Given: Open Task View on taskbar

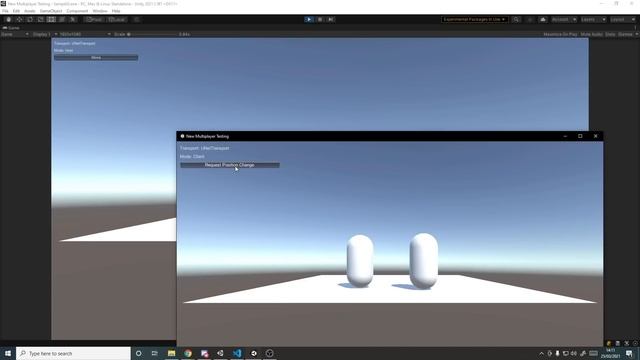Looking at the screenshot, I should coord(155,353).
